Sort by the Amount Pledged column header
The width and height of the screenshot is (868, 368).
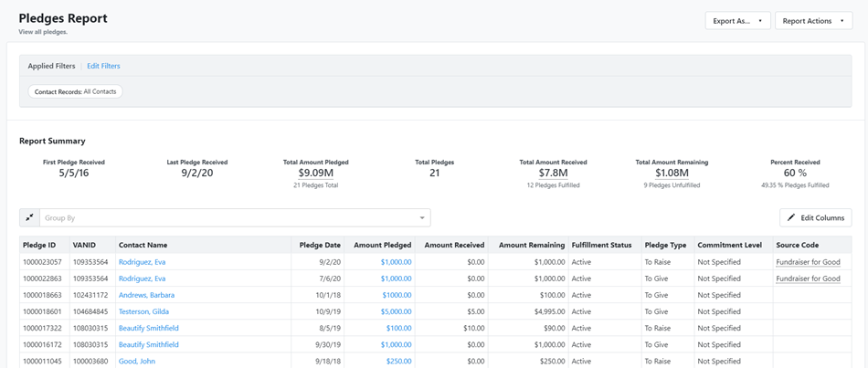pos(382,245)
